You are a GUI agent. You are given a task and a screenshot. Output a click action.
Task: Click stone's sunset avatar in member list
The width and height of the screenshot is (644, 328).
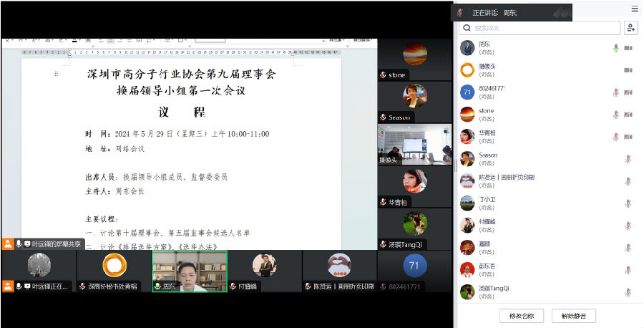coord(467,115)
